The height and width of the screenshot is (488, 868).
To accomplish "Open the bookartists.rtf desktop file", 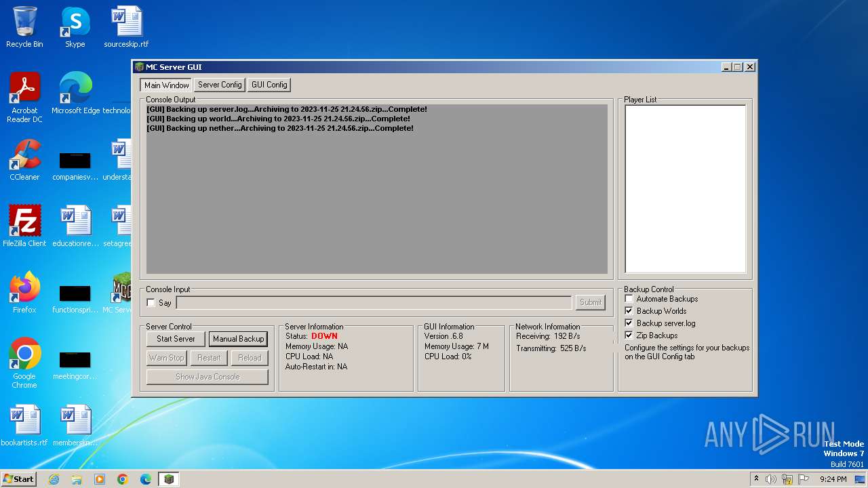I will click(24, 426).
